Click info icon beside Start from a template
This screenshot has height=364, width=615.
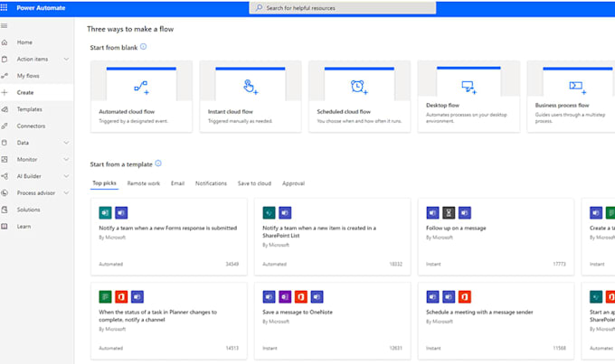(x=158, y=163)
